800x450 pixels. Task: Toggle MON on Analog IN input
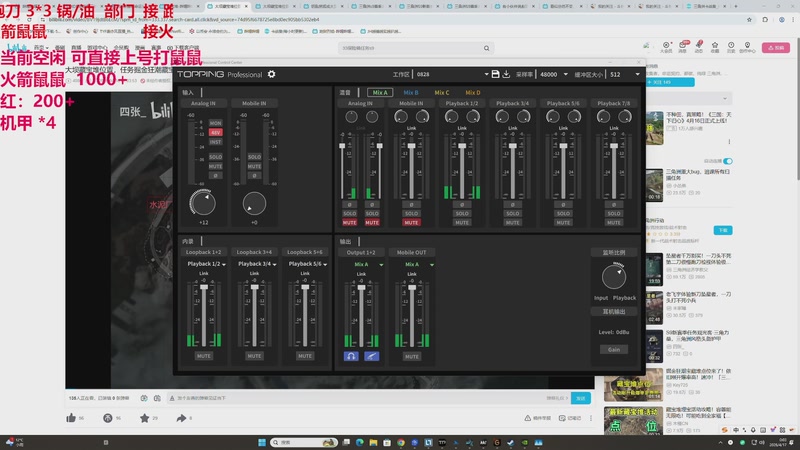(215, 123)
